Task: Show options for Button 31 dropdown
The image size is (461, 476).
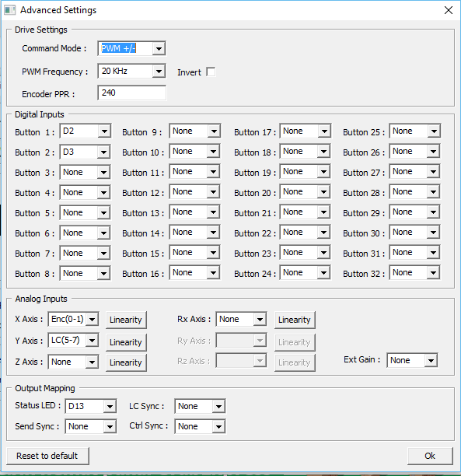Action: coord(415,252)
